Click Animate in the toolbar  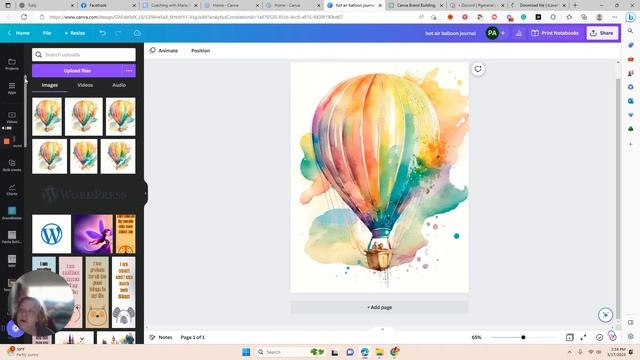click(x=163, y=51)
